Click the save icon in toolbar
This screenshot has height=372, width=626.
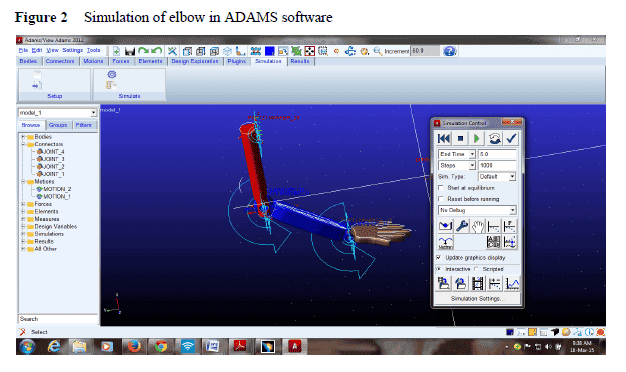pos(130,51)
